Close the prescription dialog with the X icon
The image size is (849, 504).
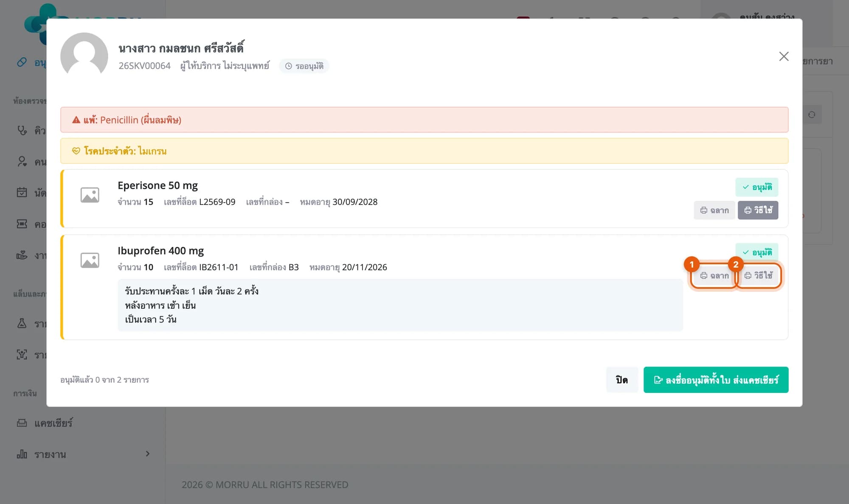tap(784, 56)
